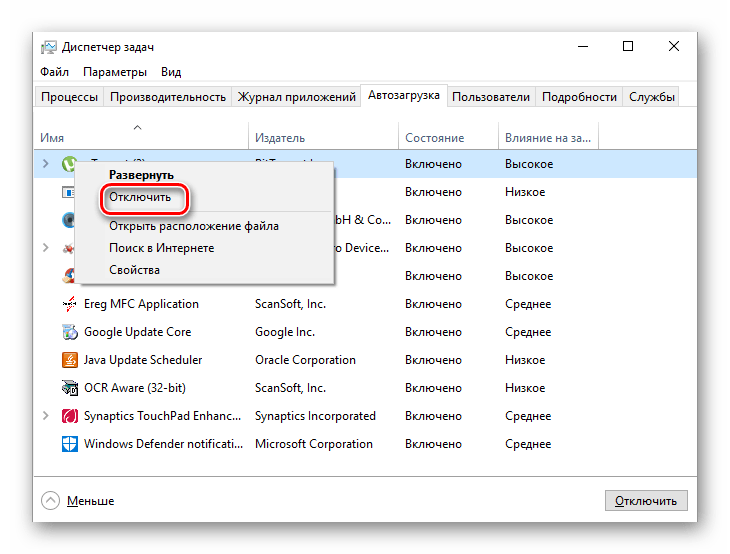Viewport: 730px width, 554px height.
Task: Open the Параметры menu
Action: [x=115, y=72]
